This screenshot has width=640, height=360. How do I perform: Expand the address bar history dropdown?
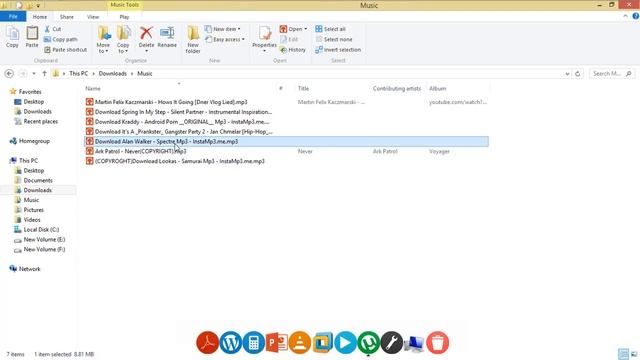(567, 74)
